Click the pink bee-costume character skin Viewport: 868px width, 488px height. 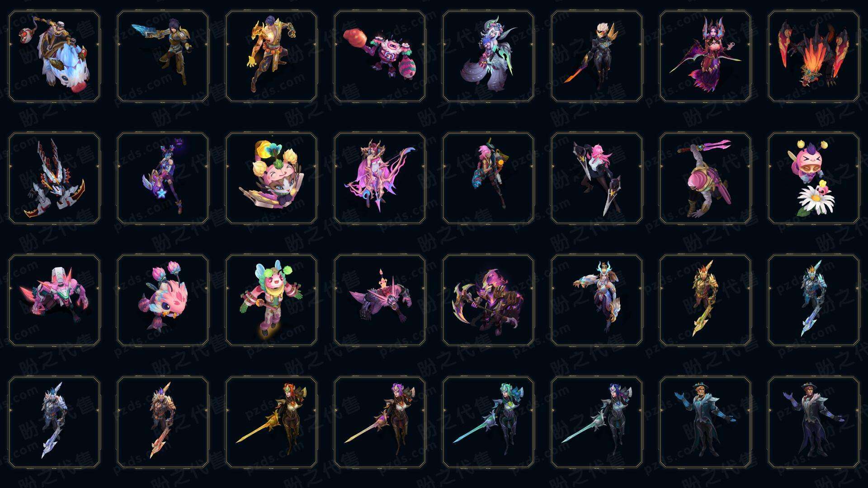[271, 300]
